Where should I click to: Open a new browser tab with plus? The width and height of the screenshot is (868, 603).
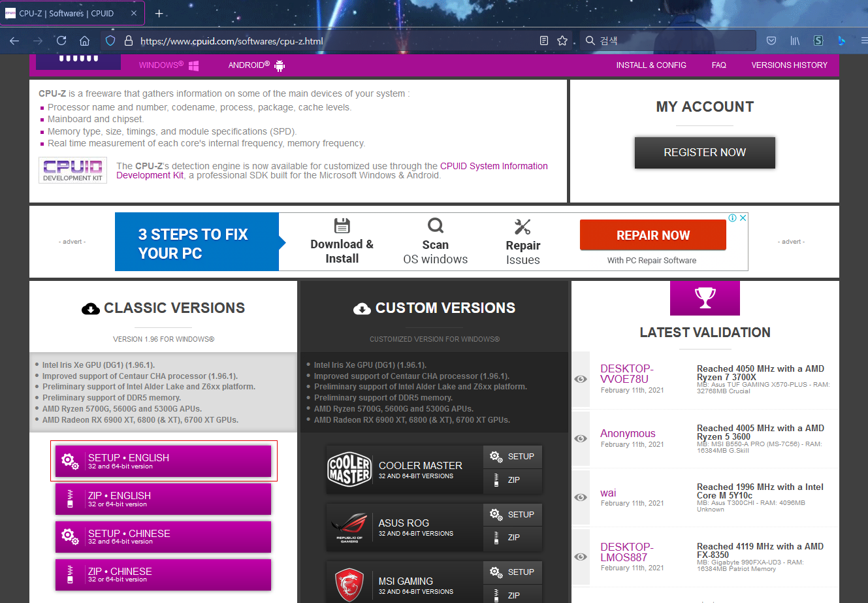[x=159, y=13]
